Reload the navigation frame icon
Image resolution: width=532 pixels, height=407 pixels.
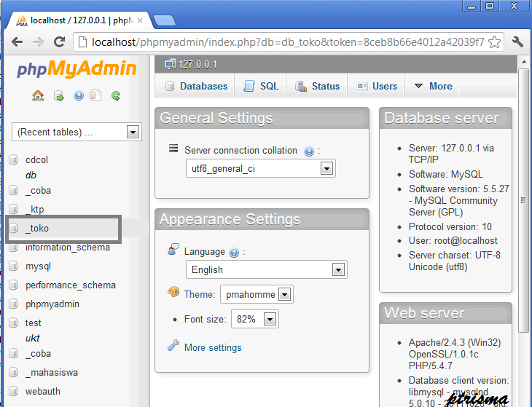[x=116, y=96]
